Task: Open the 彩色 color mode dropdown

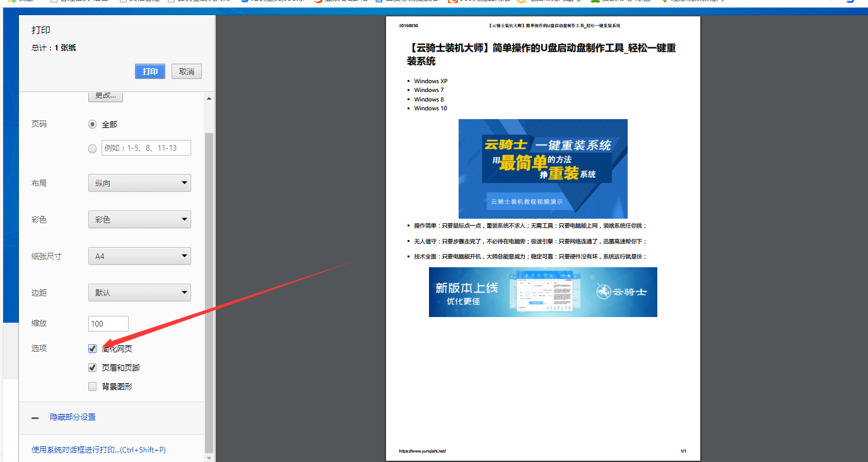Action: [139, 219]
